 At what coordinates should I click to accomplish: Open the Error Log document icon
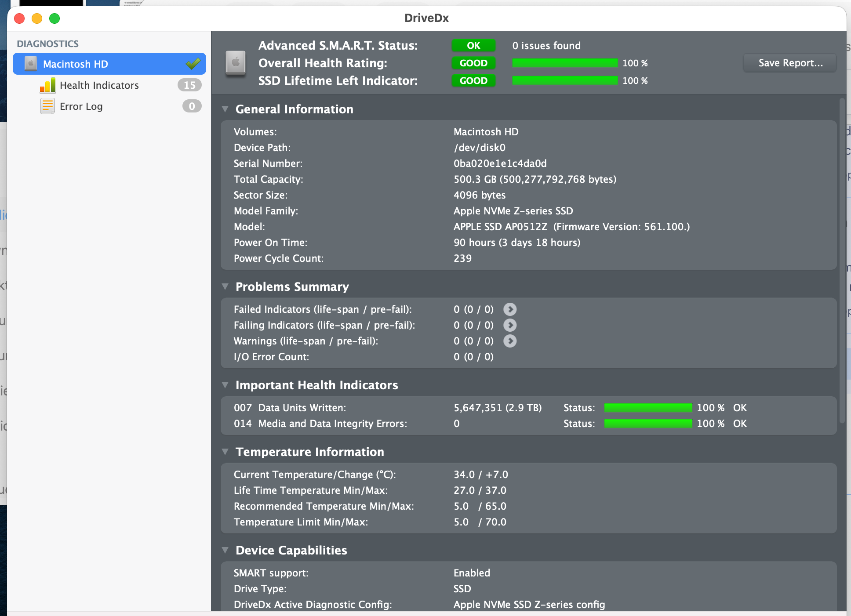tap(47, 106)
